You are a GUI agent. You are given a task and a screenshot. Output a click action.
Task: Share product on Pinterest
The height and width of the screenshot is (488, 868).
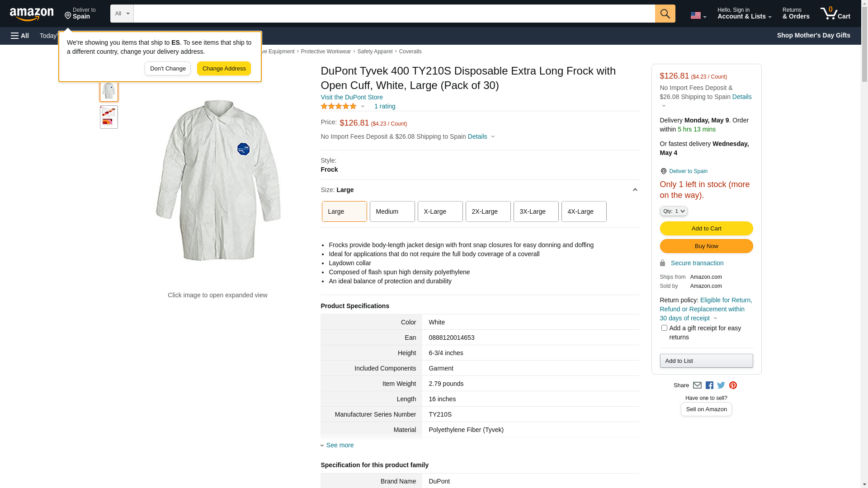(733, 385)
